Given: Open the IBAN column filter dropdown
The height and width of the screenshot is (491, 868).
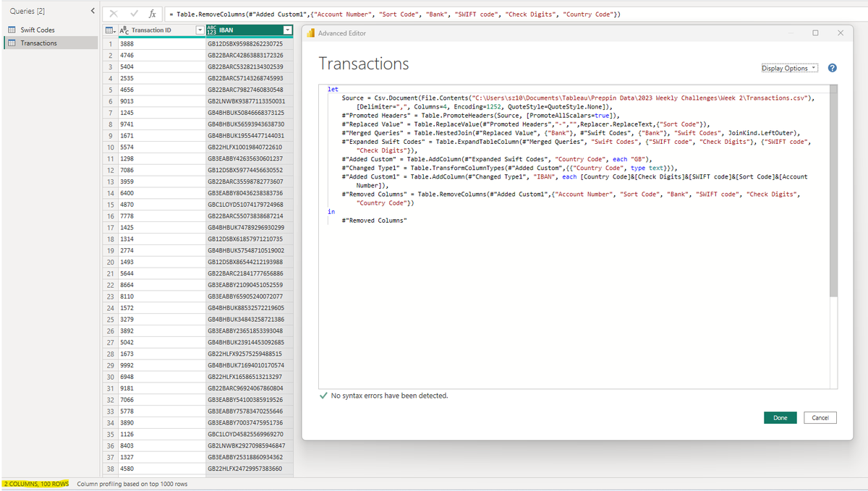Looking at the screenshot, I should pos(287,30).
